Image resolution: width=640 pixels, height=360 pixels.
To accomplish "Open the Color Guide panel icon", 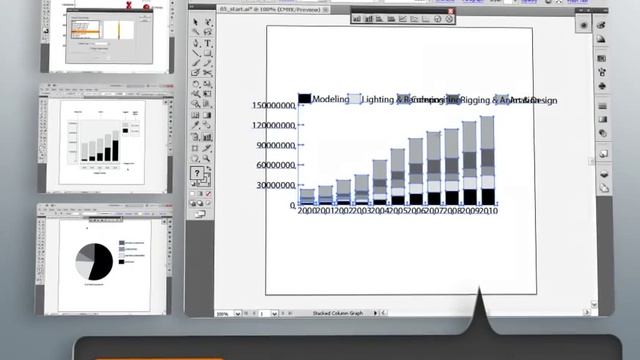I will click(601, 39).
